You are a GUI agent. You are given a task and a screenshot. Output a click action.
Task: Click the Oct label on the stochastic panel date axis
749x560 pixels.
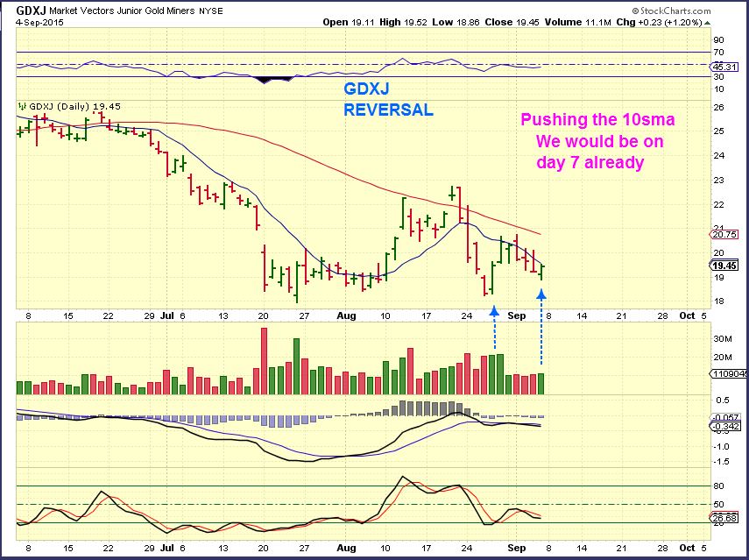(x=687, y=548)
